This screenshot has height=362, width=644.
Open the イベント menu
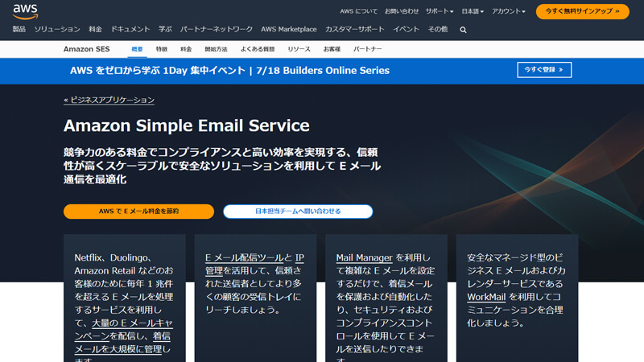[x=407, y=29]
